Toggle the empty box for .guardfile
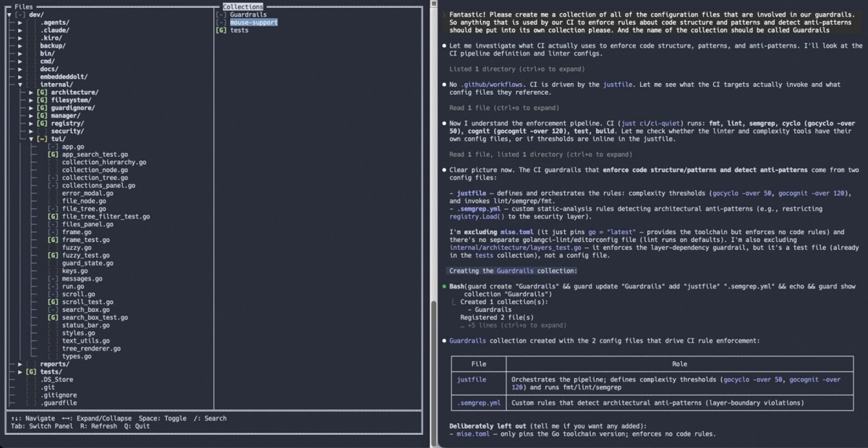 [x=31, y=403]
